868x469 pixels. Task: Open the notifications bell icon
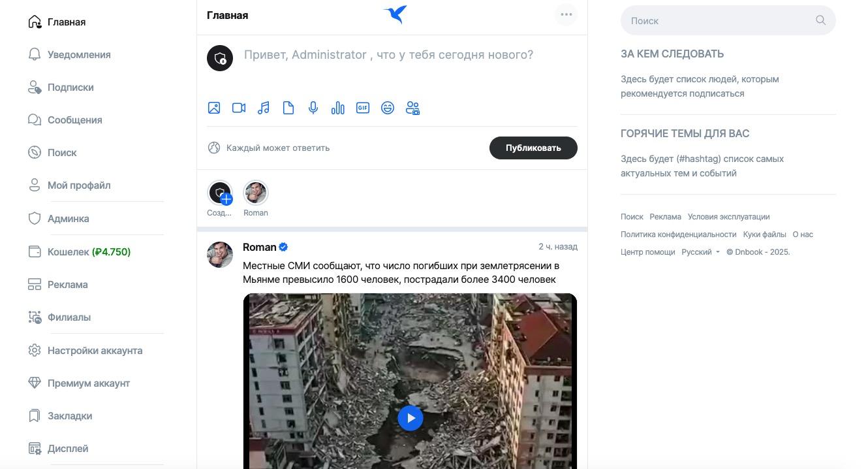(x=35, y=54)
